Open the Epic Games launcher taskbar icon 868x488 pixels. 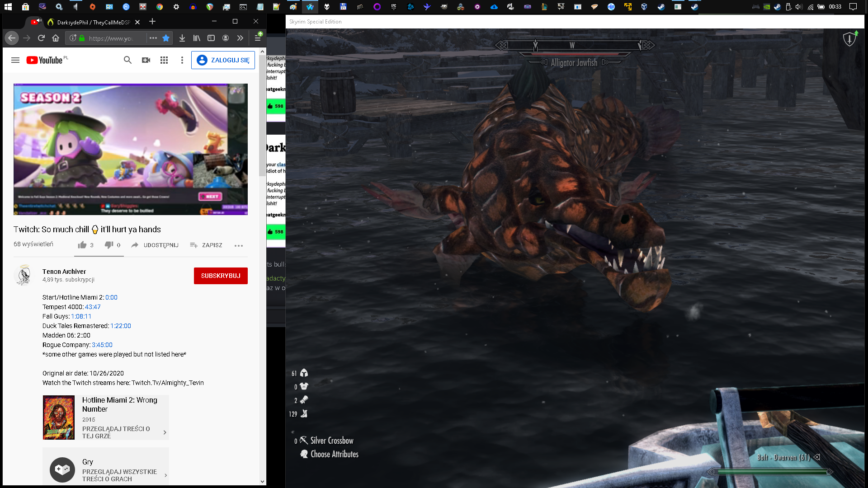tap(394, 7)
